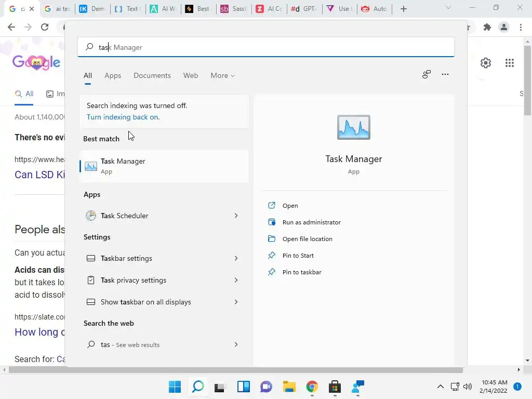The image size is (532, 399).
Task: Click the Run as administrator shield icon
Action: (x=271, y=222)
